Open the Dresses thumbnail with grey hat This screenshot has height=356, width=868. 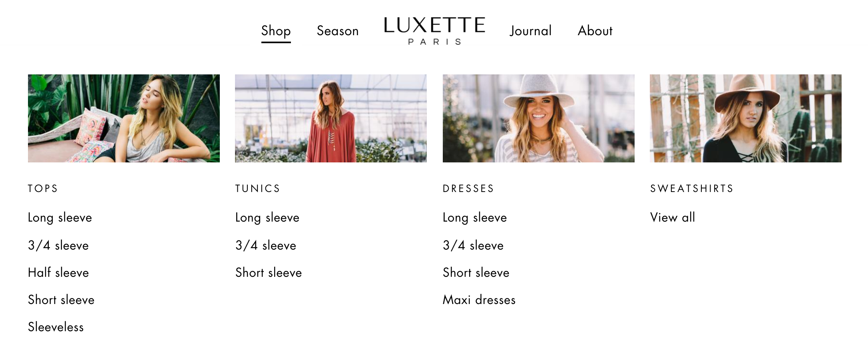(539, 118)
